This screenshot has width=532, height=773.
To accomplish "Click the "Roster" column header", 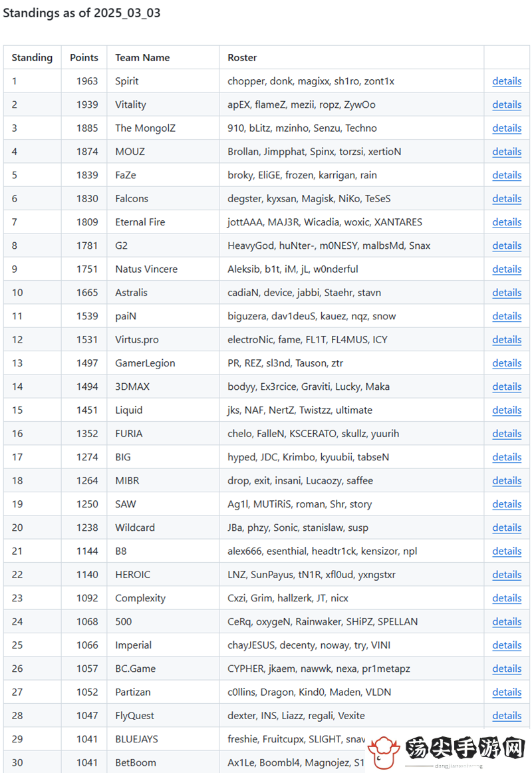I will point(242,58).
